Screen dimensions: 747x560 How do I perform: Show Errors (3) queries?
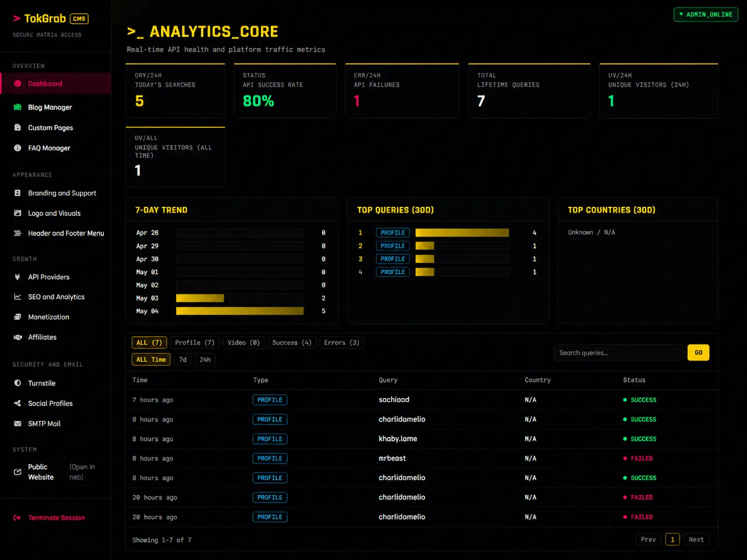click(x=342, y=342)
